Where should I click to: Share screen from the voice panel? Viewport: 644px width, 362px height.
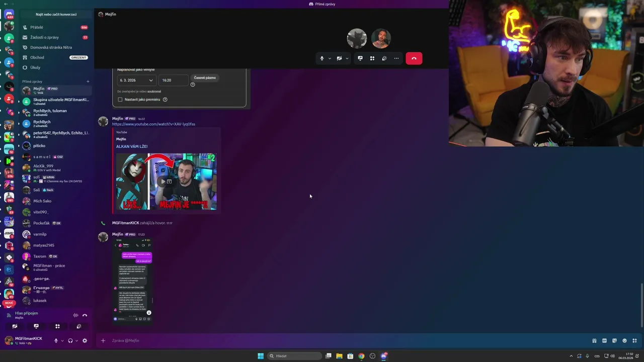point(36,326)
